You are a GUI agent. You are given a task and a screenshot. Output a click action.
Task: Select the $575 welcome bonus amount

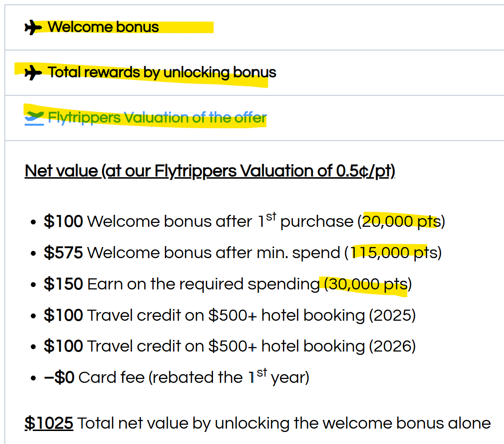point(63,252)
